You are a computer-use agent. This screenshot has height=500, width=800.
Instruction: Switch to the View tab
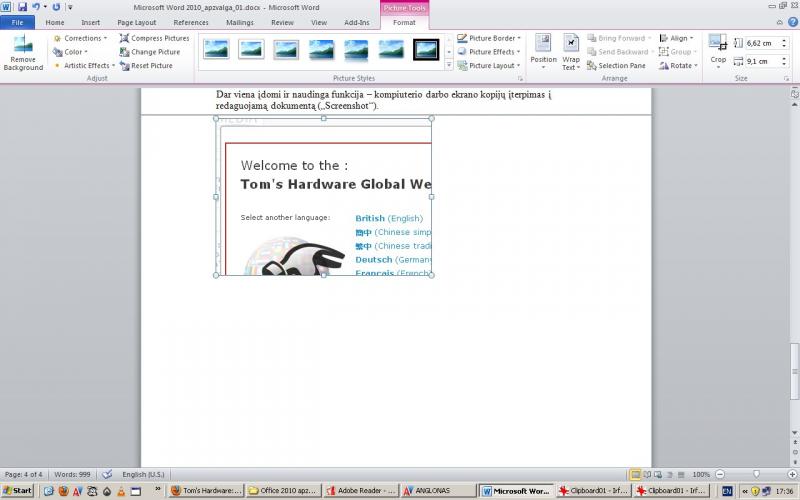click(x=319, y=22)
